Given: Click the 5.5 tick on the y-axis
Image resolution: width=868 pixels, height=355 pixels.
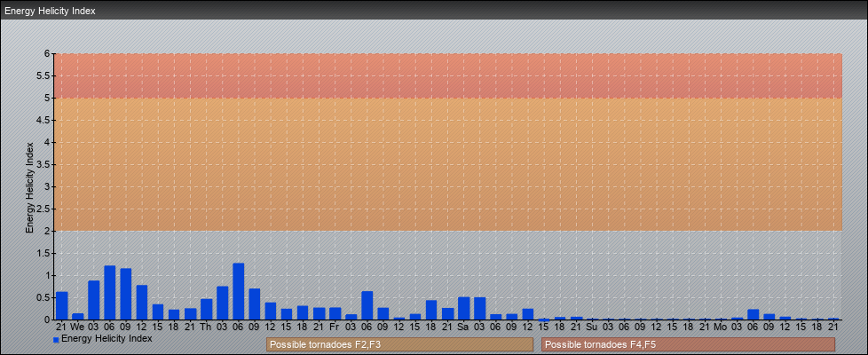Looking at the screenshot, I should 44,75.
